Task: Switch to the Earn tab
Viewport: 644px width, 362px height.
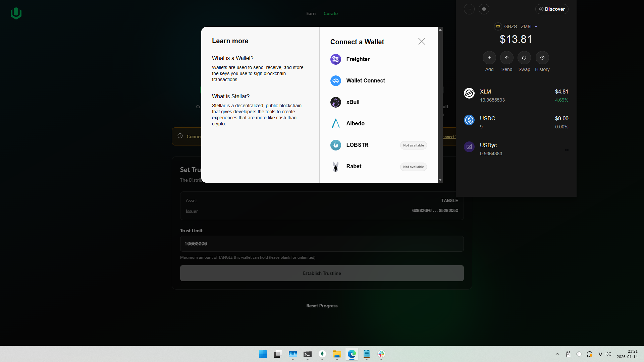Action: click(x=311, y=13)
